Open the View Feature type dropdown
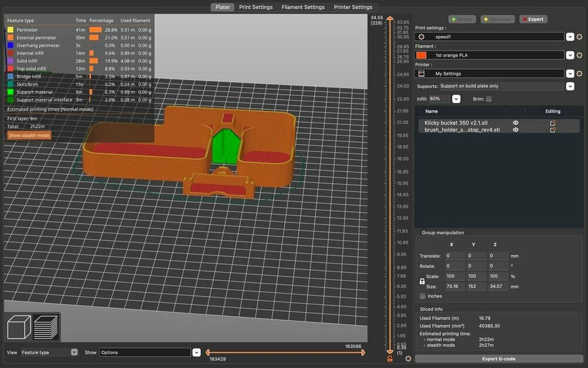 coord(74,352)
